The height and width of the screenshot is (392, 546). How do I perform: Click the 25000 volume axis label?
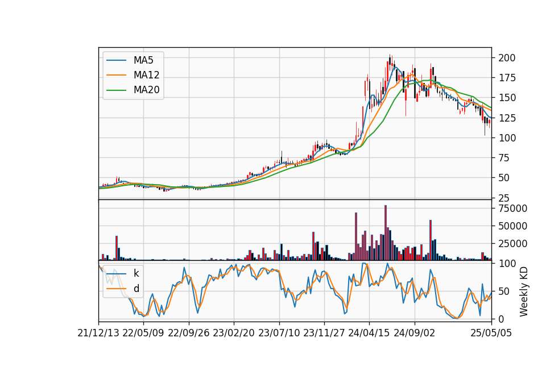[x=513, y=244]
